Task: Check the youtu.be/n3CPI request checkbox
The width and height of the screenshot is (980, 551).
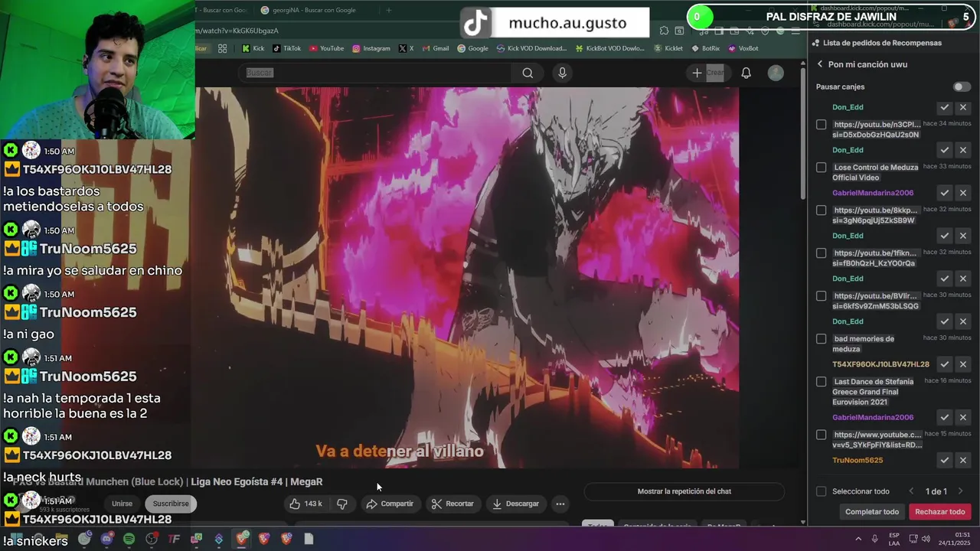Action: (822, 125)
